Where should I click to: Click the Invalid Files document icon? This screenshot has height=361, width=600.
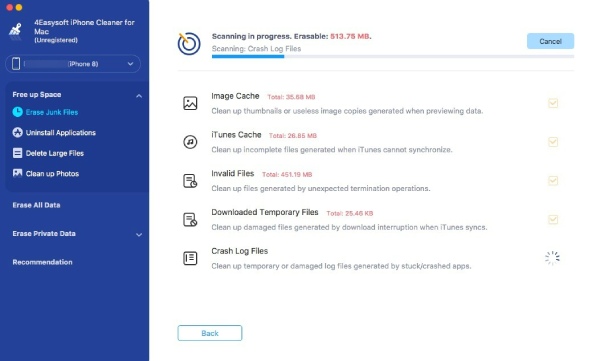tap(190, 181)
